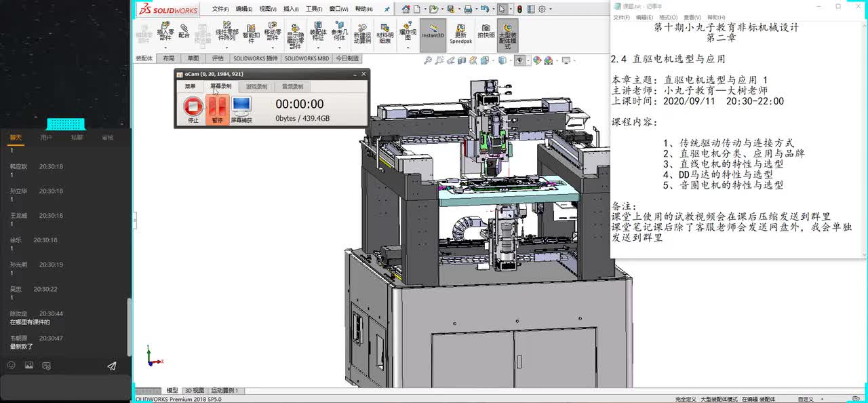This screenshot has width=868, height=403.
Task: Switch to the 用户 (Users) tab in chat
Action: [46, 138]
